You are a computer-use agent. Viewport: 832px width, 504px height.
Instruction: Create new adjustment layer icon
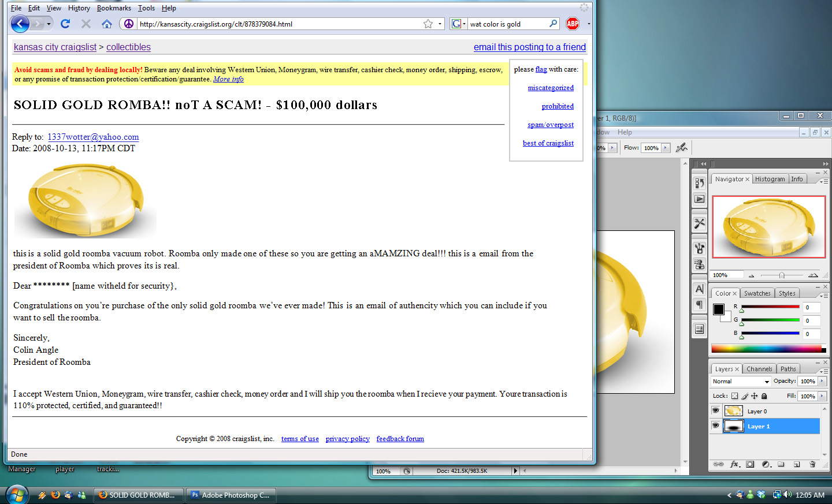point(766,464)
